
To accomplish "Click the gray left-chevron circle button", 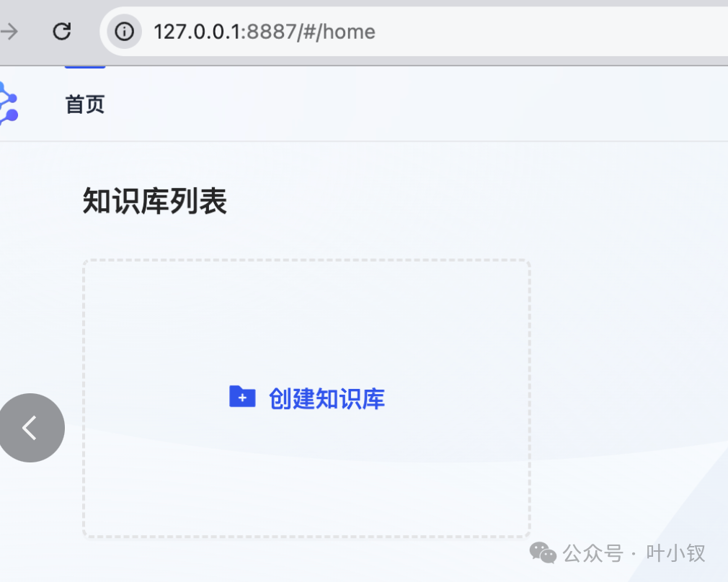I will pyautogui.click(x=31, y=427).
